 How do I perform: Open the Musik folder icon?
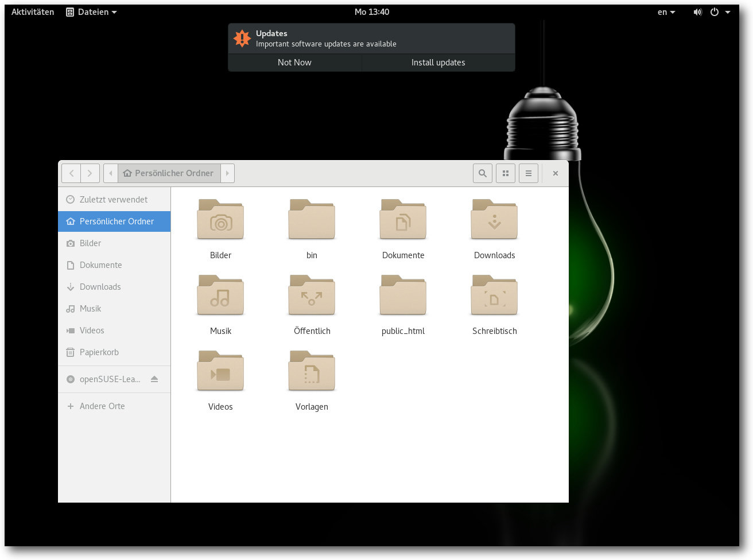(x=220, y=295)
